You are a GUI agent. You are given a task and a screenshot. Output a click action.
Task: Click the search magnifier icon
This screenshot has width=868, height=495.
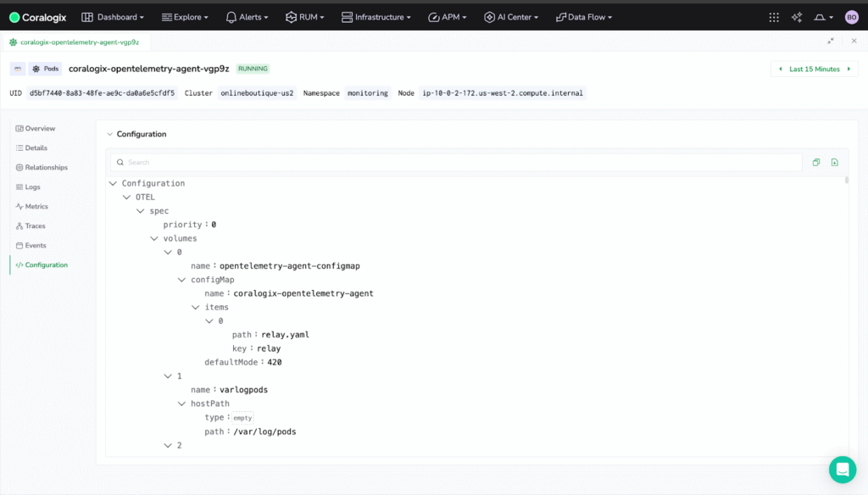click(x=120, y=162)
